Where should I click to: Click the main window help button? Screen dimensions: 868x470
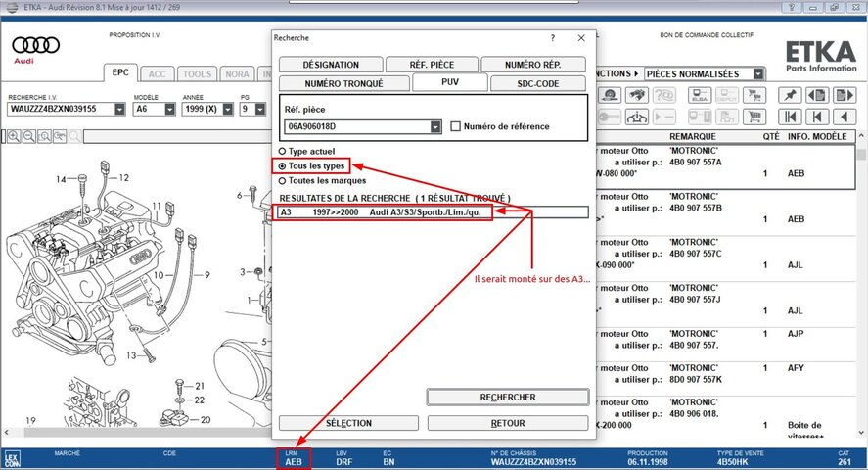[792, 7]
